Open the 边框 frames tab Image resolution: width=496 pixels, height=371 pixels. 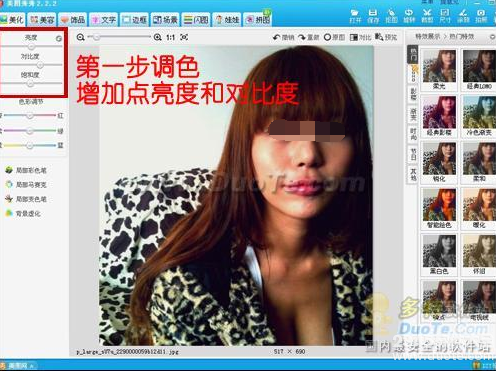(x=135, y=20)
